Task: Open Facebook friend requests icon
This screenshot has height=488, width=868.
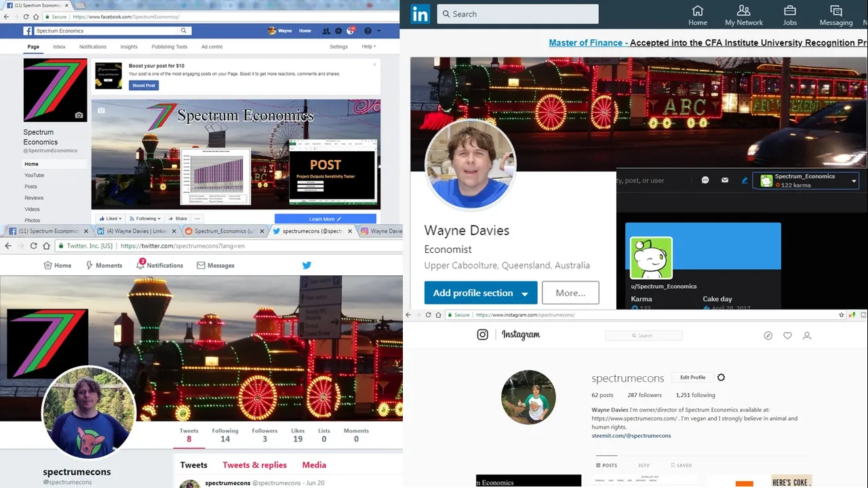Action: [326, 30]
